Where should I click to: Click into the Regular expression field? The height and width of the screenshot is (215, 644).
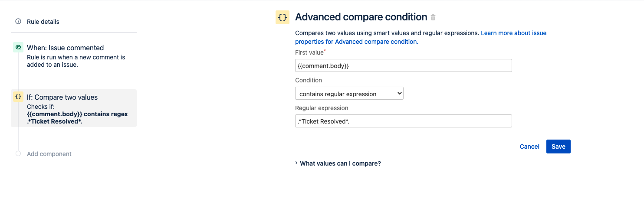[x=404, y=121]
